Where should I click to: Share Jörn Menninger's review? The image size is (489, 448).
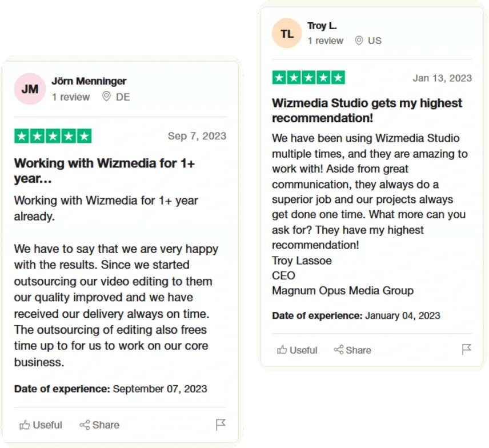point(99,425)
